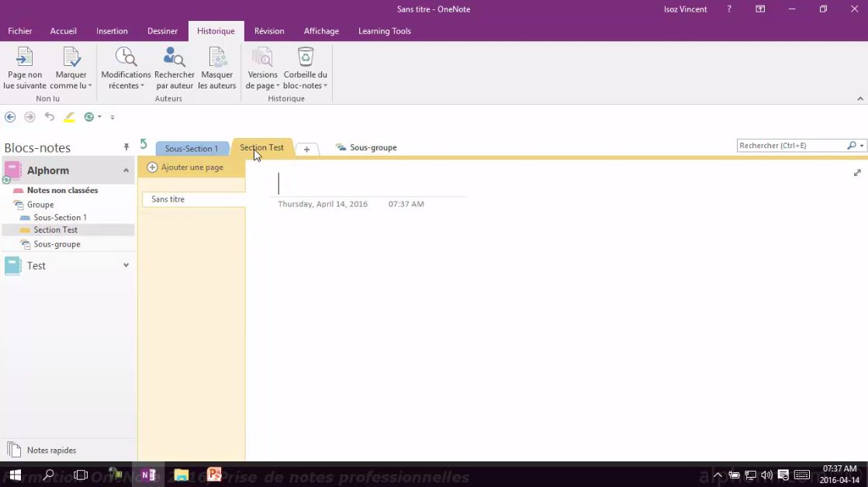Click Masquer les auteurs

coord(216,66)
